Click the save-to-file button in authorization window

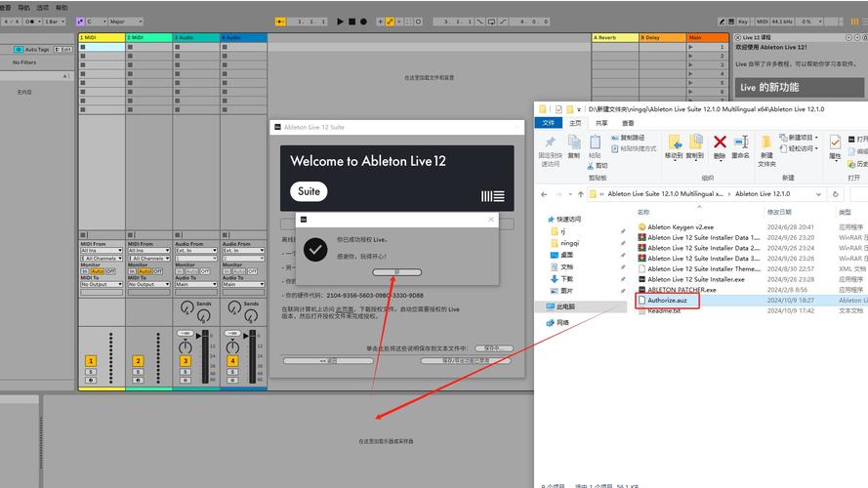(493, 348)
